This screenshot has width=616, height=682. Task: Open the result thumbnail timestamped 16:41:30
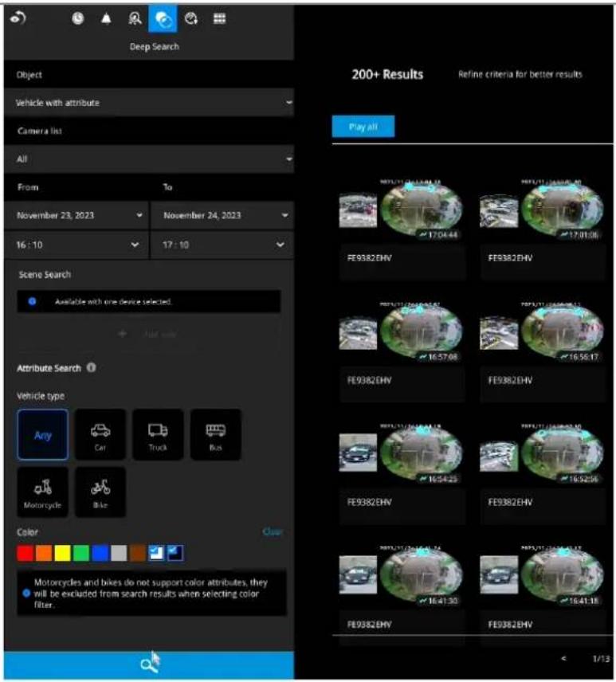tap(401, 576)
